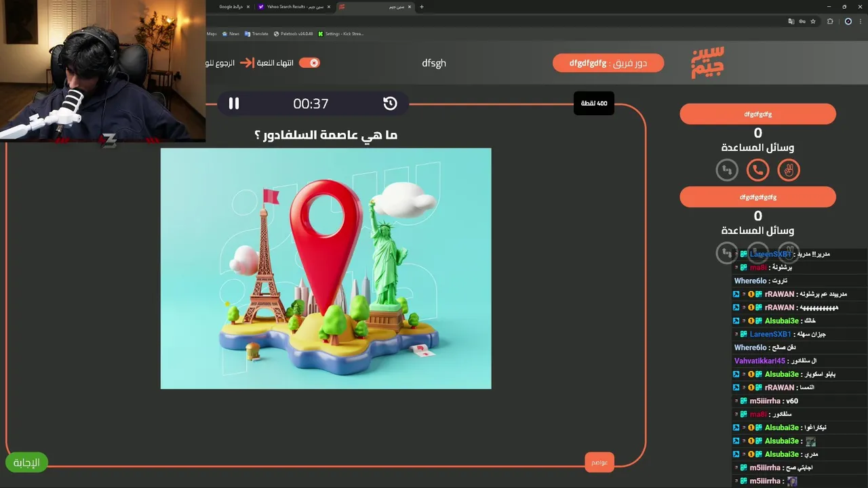Viewport: 868px width, 488px height.
Task: Open the browser profile avatar
Action: (848, 21)
